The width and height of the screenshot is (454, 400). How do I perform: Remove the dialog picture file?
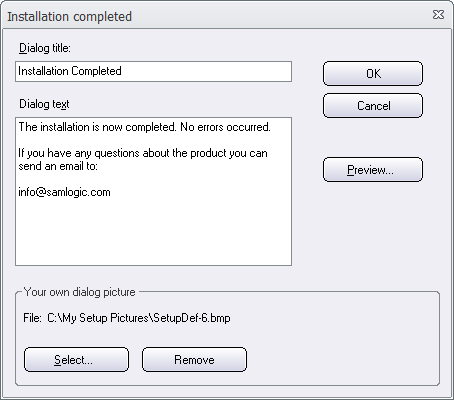194,360
